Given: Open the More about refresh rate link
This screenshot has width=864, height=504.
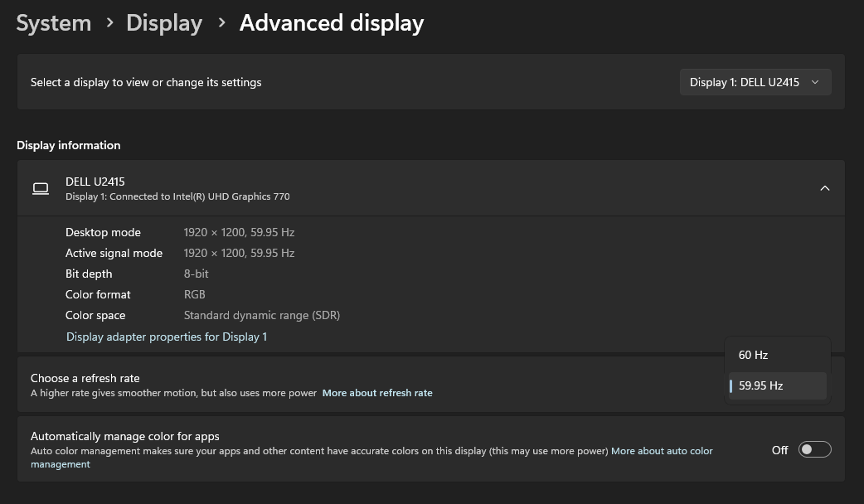Looking at the screenshot, I should click(377, 393).
